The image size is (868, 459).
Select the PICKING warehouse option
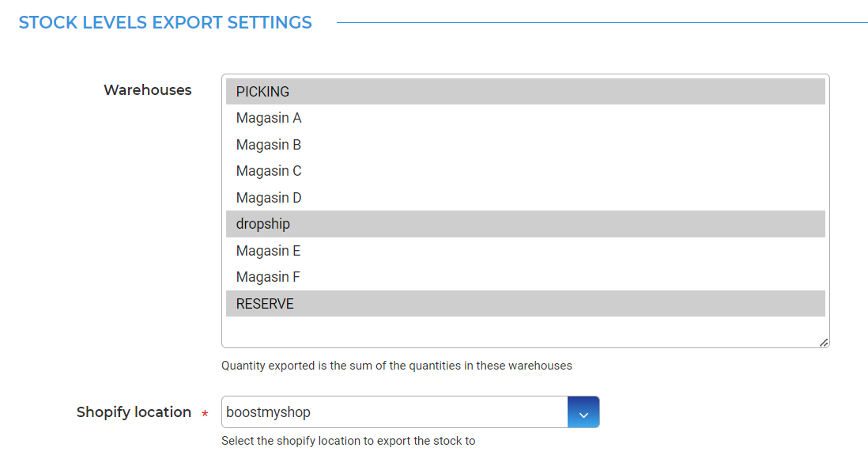pos(526,92)
